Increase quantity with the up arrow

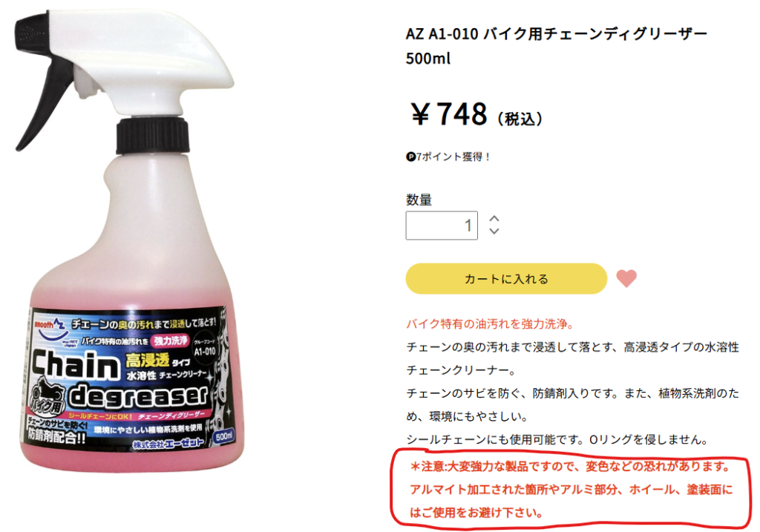point(494,219)
